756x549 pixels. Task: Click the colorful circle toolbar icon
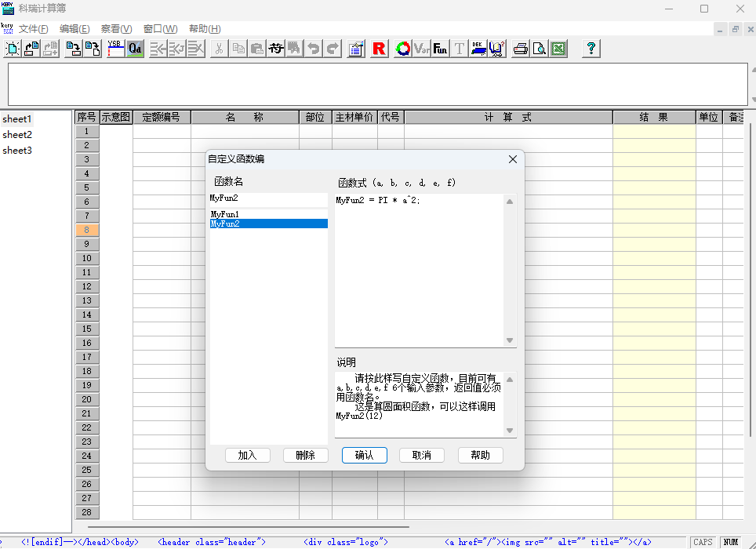click(403, 49)
